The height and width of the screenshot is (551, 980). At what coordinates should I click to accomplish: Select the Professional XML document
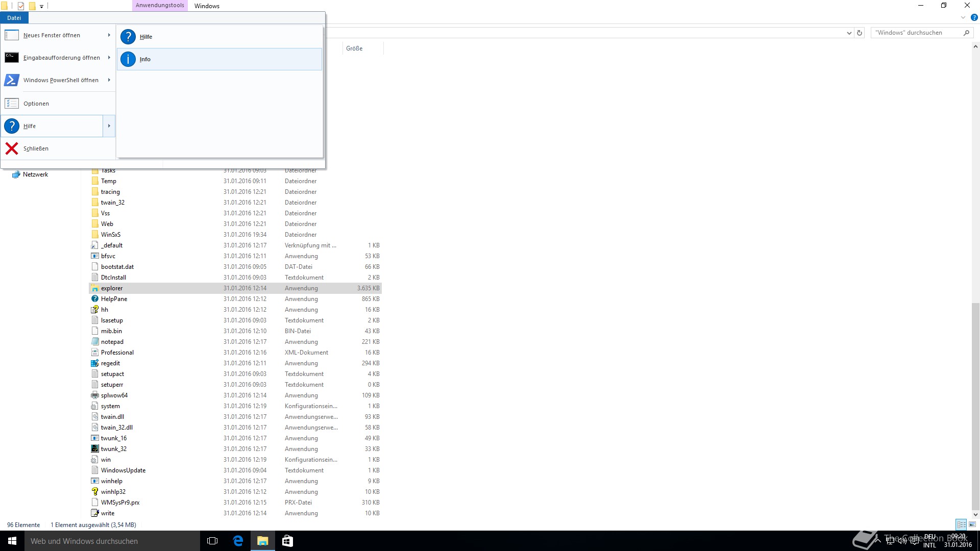pos(117,353)
